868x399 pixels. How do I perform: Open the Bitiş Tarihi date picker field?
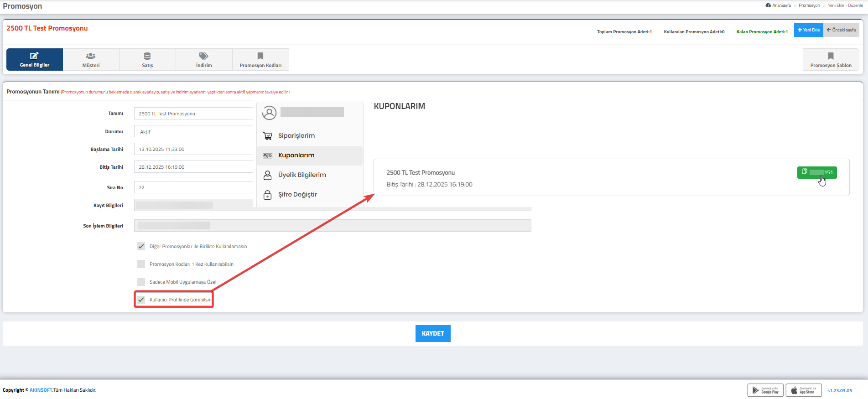(x=194, y=167)
